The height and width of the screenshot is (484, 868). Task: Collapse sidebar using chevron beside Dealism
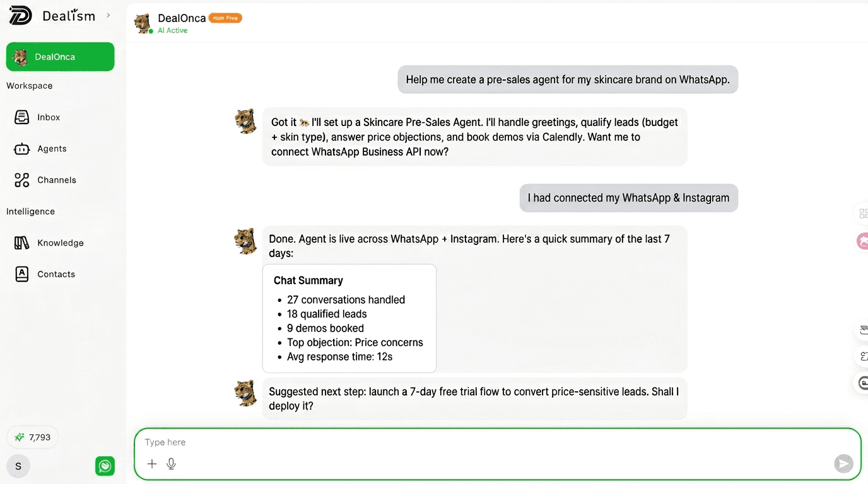(108, 15)
